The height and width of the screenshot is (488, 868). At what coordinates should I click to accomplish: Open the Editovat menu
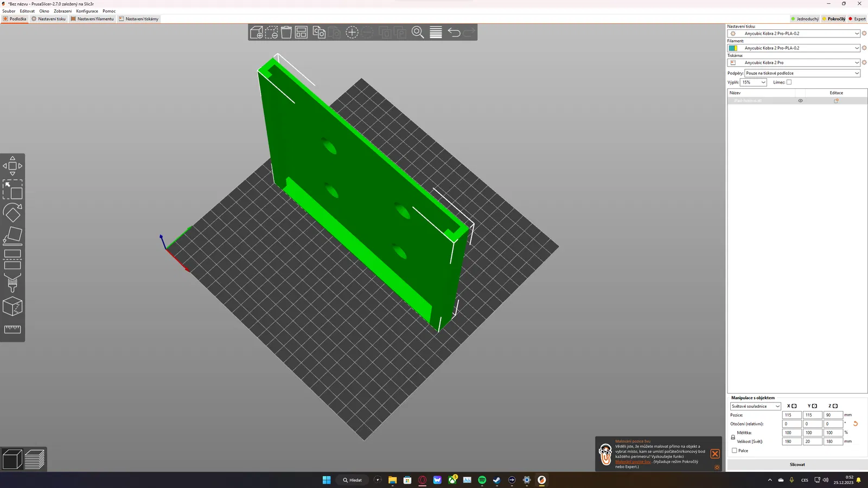(27, 11)
